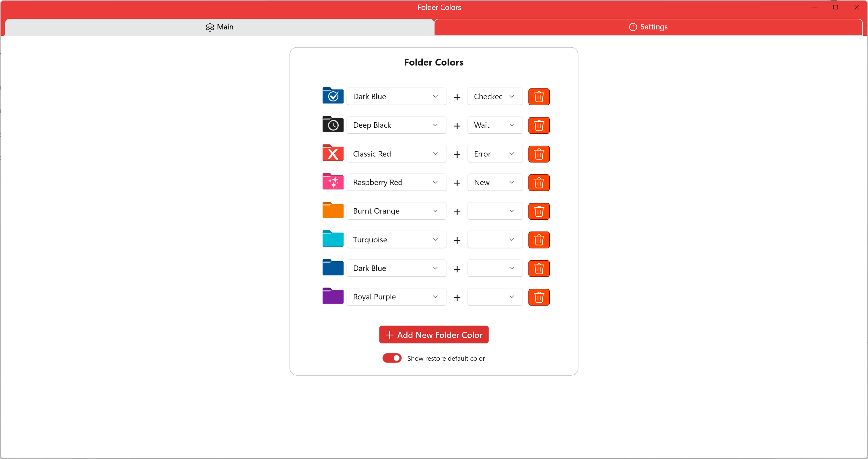868x459 pixels.
Task: Select the Main tab
Action: coord(219,27)
